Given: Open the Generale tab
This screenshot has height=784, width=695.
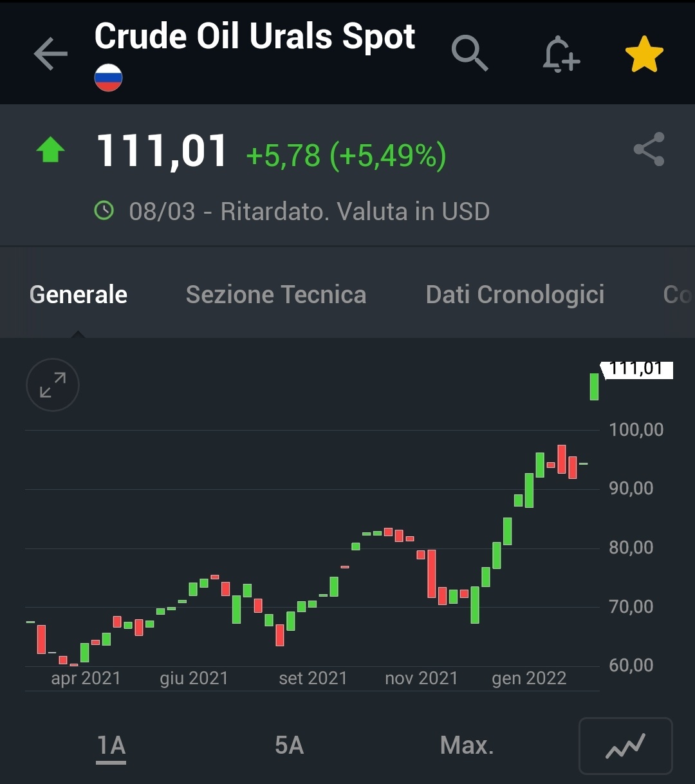Looking at the screenshot, I should click(x=79, y=295).
